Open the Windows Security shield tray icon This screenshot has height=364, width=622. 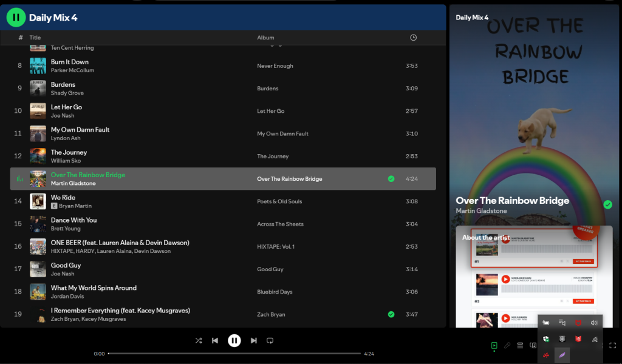546,339
